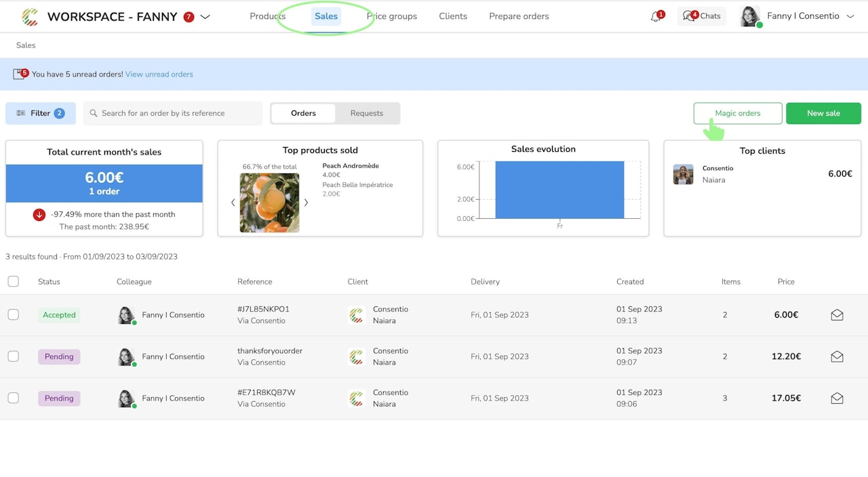The width and height of the screenshot is (868, 477).
Task: Open the Fanny I Consentio user menu
Action: (804, 16)
